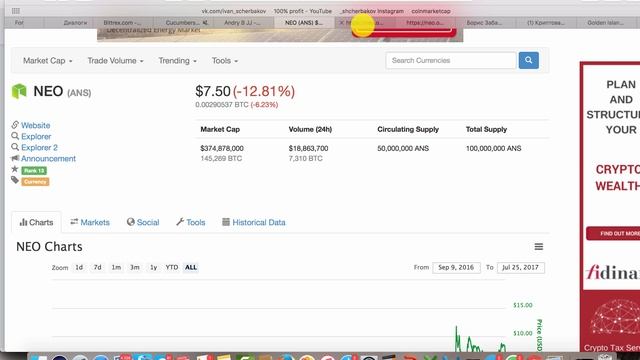Open the Announcement link
The width and height of the screenshot is (640, 360).
coord(48,158)
